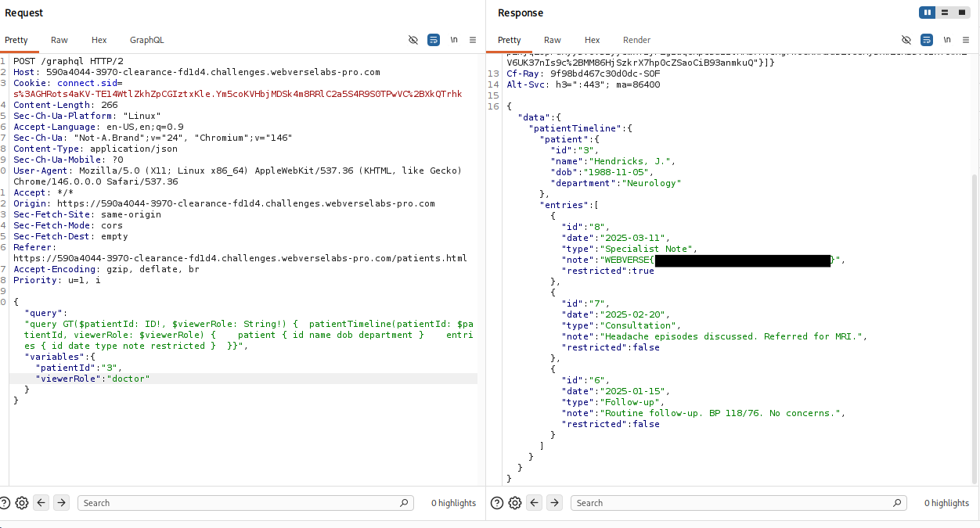
Task: Click the Response panel title
Action: click(521, 13)
